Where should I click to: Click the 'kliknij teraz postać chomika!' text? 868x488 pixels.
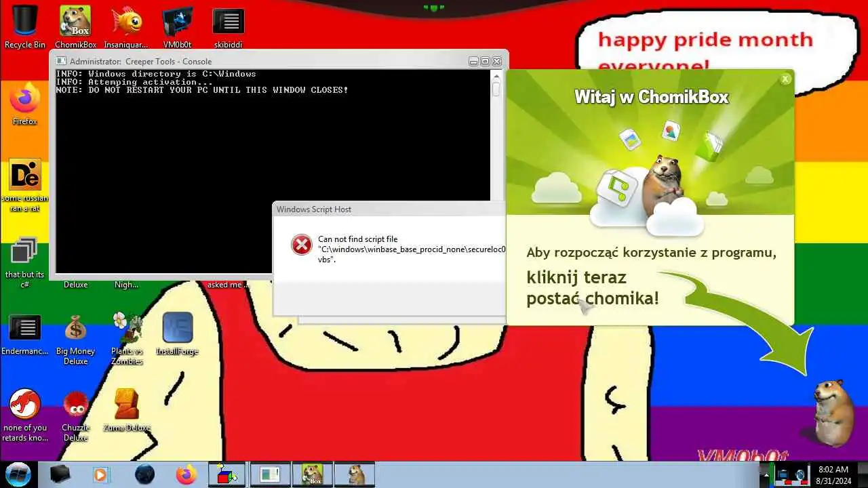[x=593, y=287]
